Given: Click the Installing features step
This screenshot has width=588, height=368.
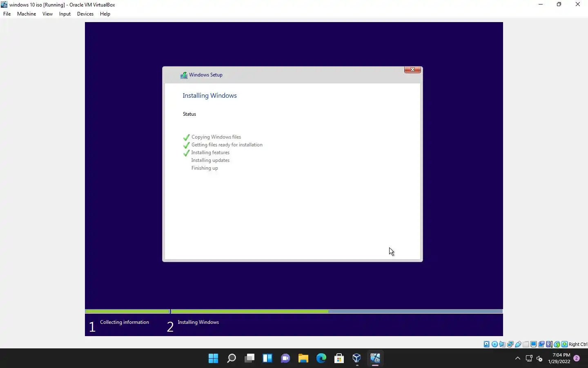Looking at the screenshot, I should pyautogui.click(x=210, y=153).
